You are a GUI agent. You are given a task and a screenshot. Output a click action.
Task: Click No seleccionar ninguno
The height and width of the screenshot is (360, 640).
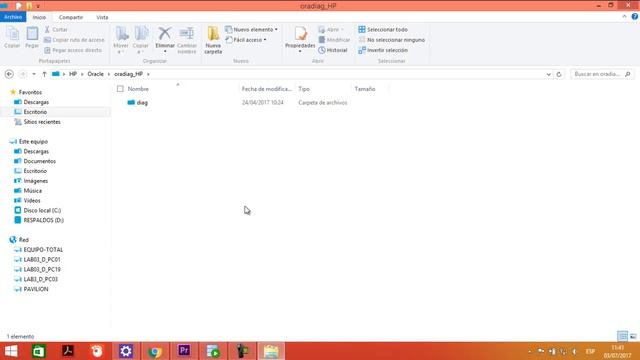(392, 40)
